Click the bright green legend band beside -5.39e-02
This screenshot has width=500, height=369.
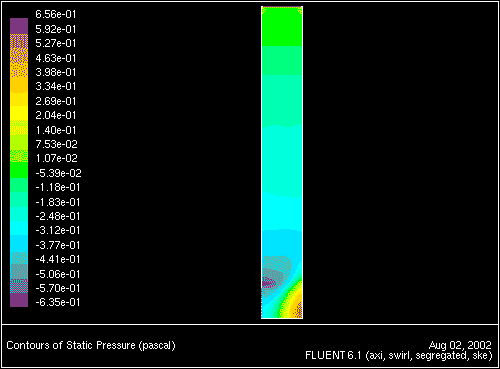[x=19, y=170]
